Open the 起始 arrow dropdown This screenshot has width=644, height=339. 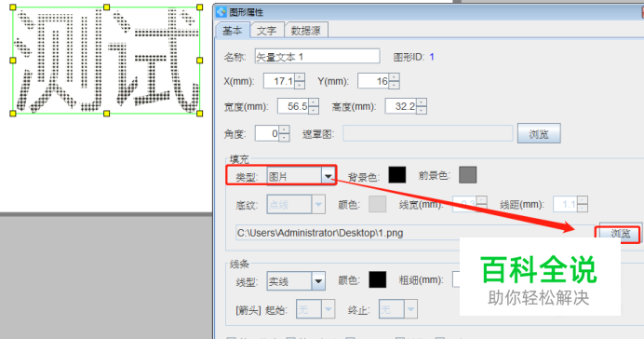tap(315, 309)
